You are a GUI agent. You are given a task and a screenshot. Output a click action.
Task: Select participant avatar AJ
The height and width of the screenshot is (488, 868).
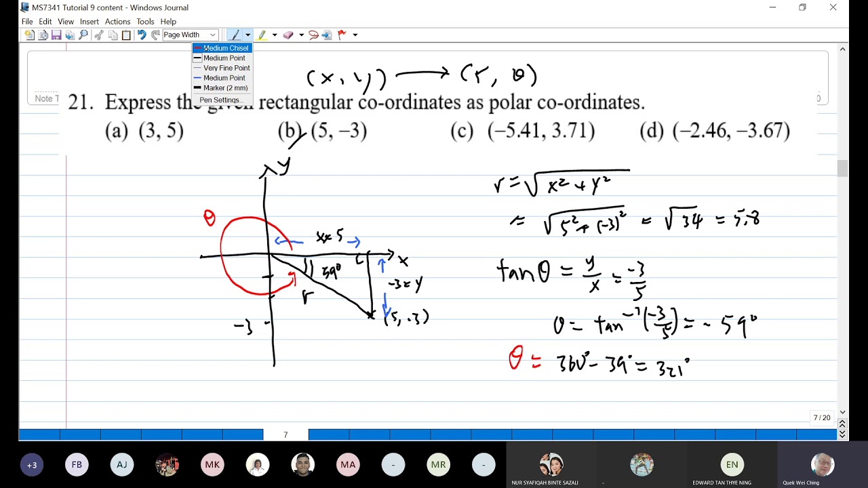tap(122, 465)
